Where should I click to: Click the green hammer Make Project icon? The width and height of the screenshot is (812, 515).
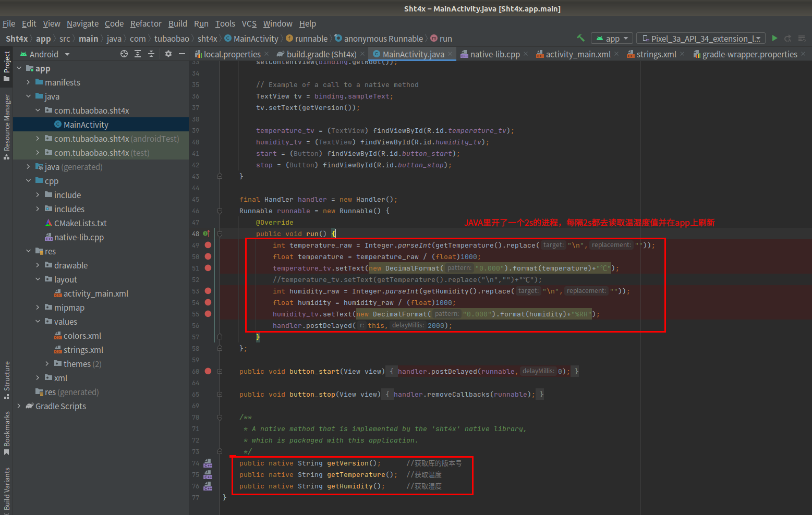[580, 38]
